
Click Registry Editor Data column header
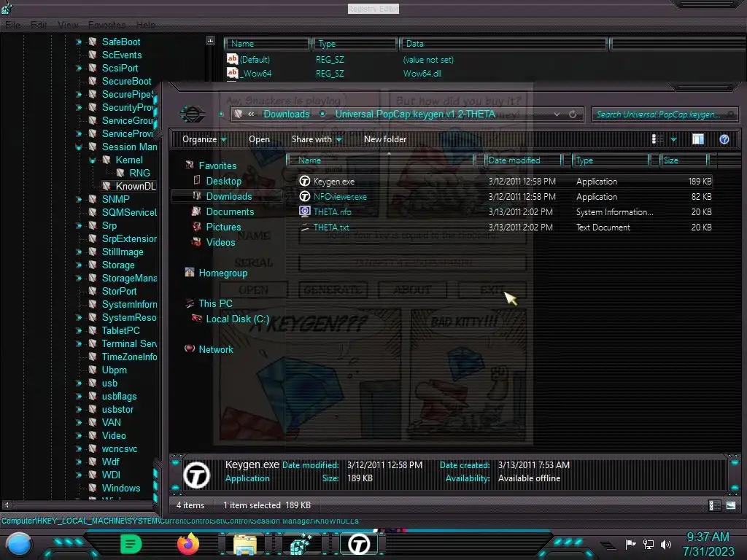click(x=503, y=44)
